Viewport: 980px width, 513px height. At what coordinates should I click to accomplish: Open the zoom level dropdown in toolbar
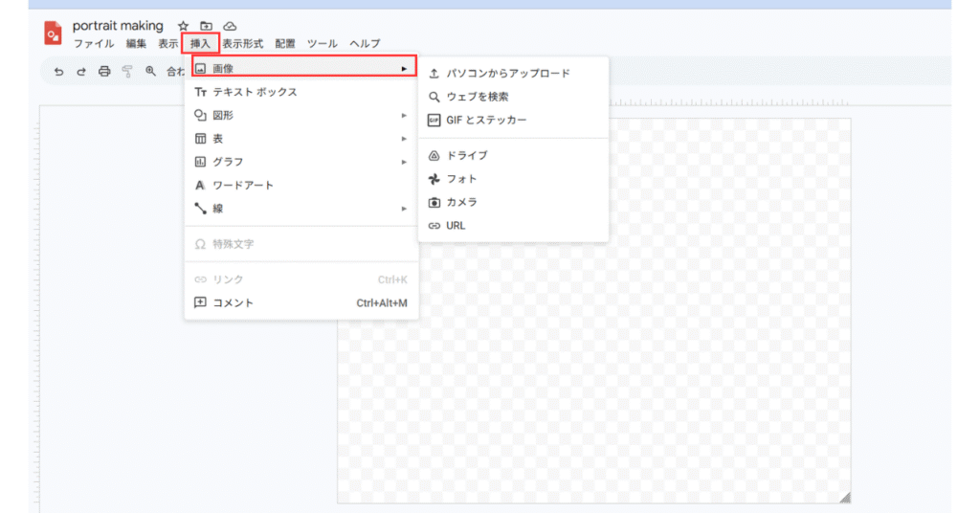click(x=176, y=71)
